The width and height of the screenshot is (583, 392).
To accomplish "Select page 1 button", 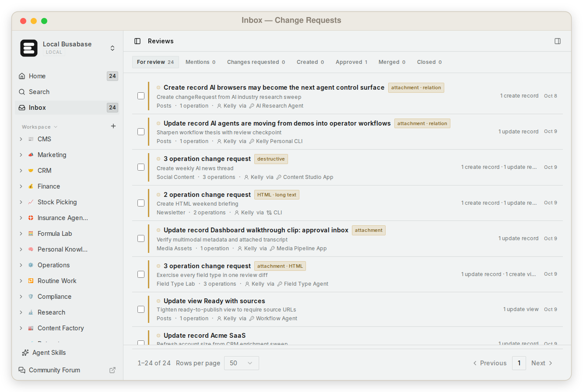I will click(519, 363).
